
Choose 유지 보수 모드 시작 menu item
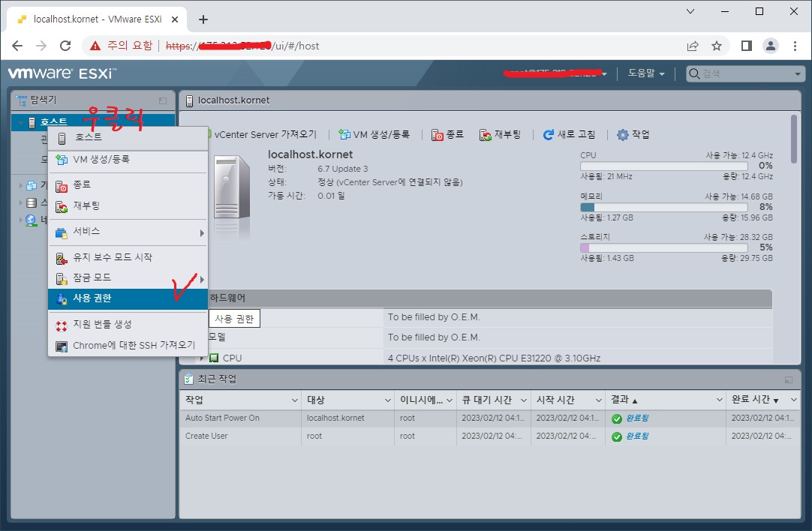[x=128, y=258]
